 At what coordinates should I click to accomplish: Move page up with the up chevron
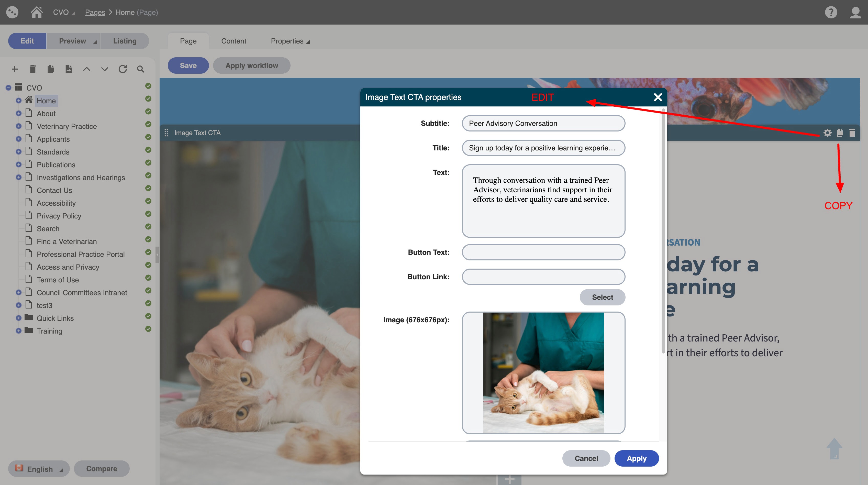87,69
